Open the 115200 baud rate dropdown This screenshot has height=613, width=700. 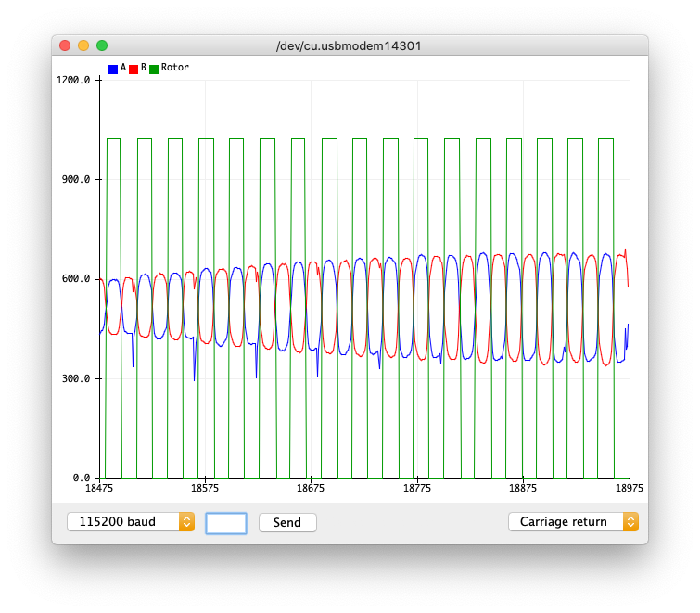[131, 521]
